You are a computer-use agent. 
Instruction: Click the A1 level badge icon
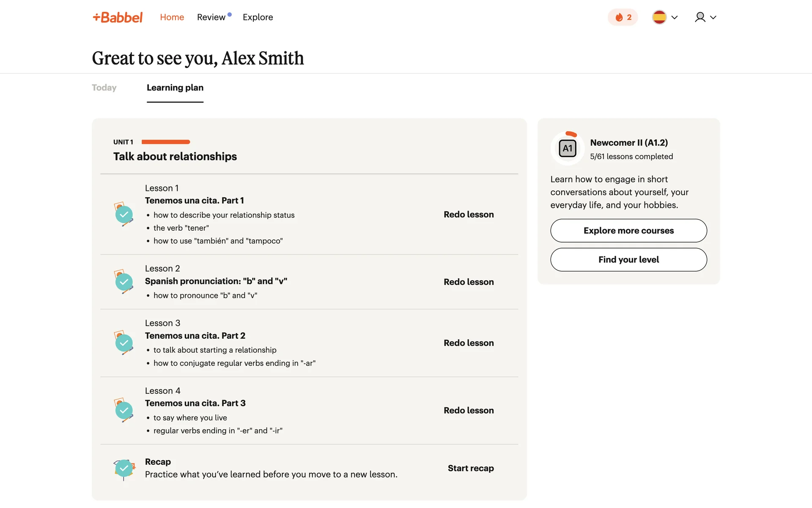(x=567, y=149)
